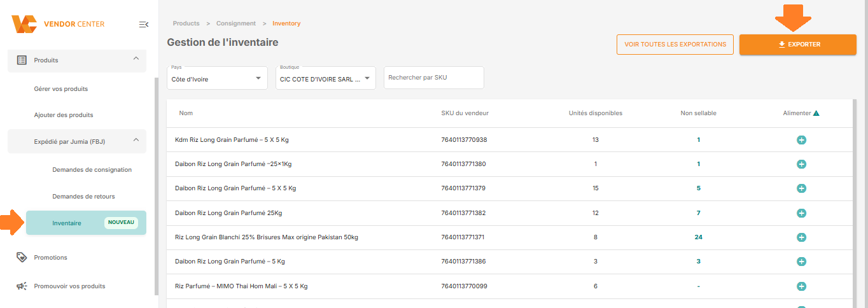
Task: Collapse Expédié par Jumia (FBJ) chevron
Action: 136,140
